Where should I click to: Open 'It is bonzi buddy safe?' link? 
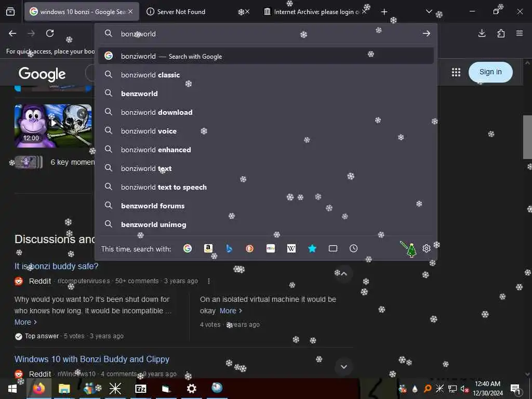point(56,266)
